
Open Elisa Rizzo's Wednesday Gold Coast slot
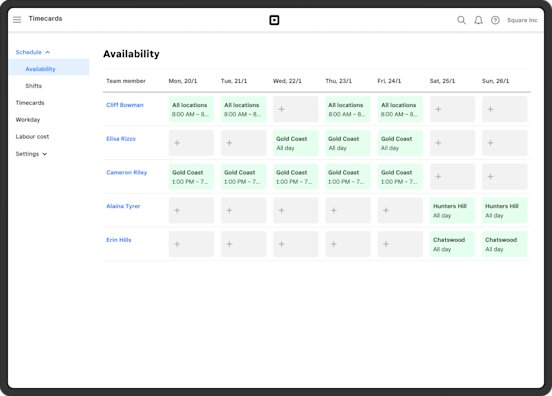[296, 143]
